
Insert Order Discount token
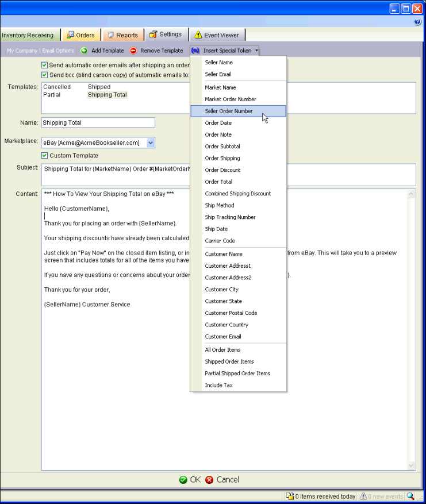tap(238, 170)
